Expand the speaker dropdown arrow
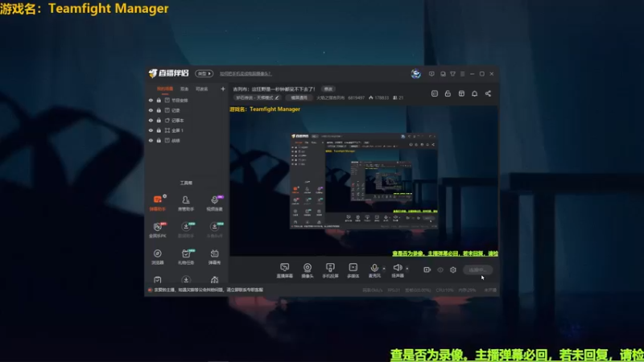 coord(407,269)
